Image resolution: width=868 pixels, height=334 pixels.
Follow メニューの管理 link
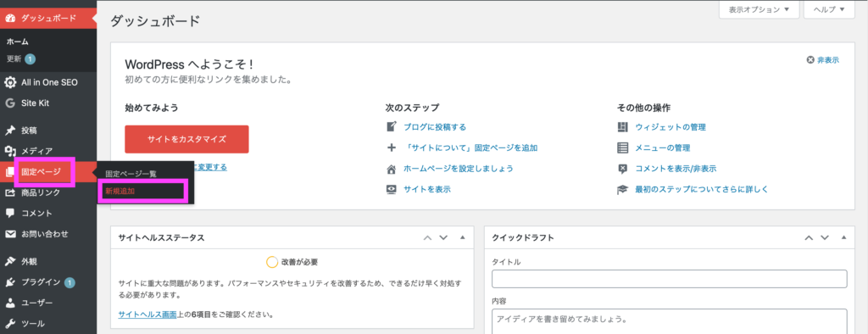[663, 148]
